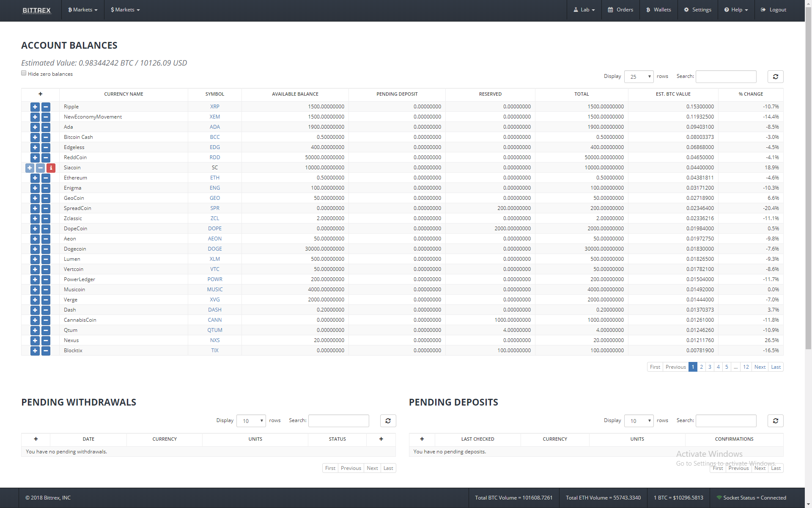Open the balances Display rows dropdown
Image resolution: width=812 pixels, height=508 pixels.
[639, 77]
